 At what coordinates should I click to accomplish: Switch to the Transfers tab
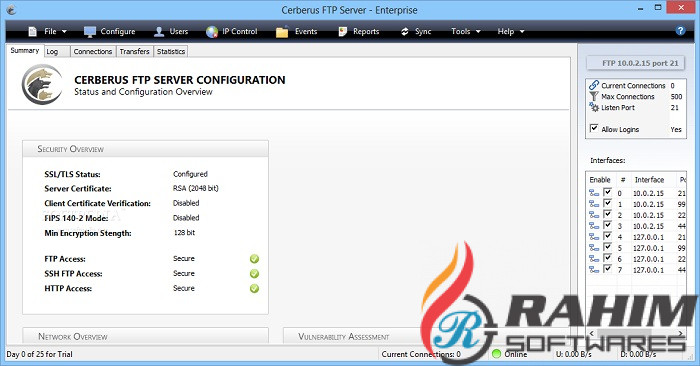pyautogui.click(x=134, y=51)
